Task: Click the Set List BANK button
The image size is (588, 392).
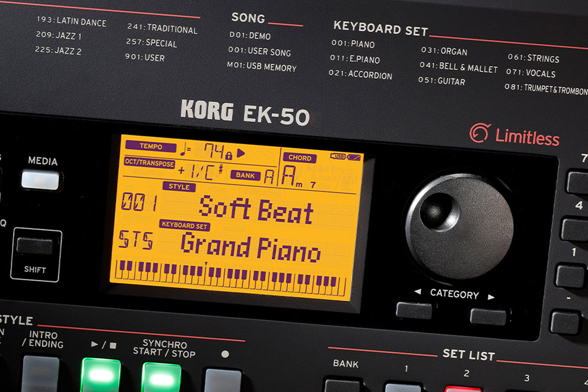Action: pos(343,385)
